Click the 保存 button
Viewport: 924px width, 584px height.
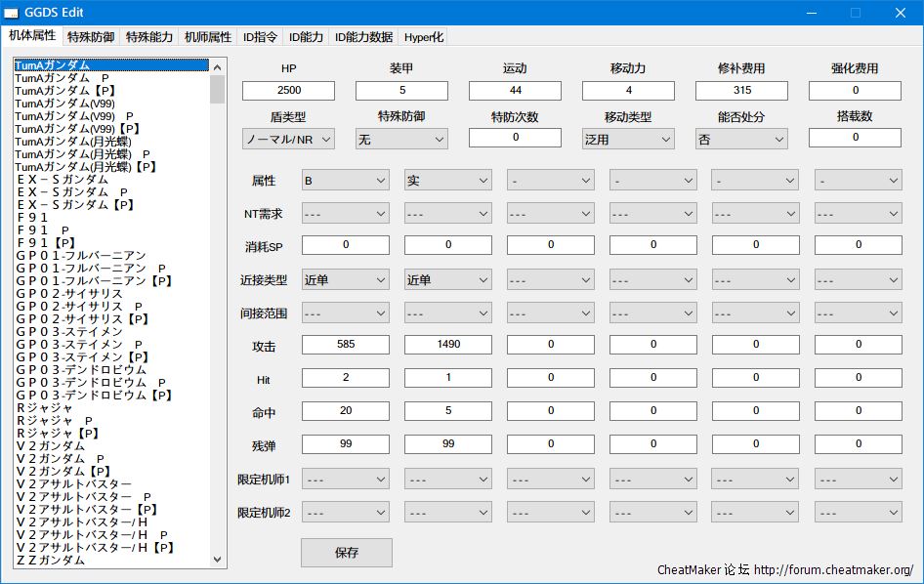[346, 553]
